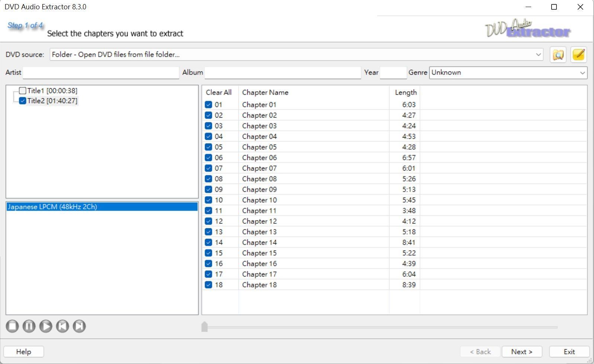Click the Next button

tap(522, 352)
